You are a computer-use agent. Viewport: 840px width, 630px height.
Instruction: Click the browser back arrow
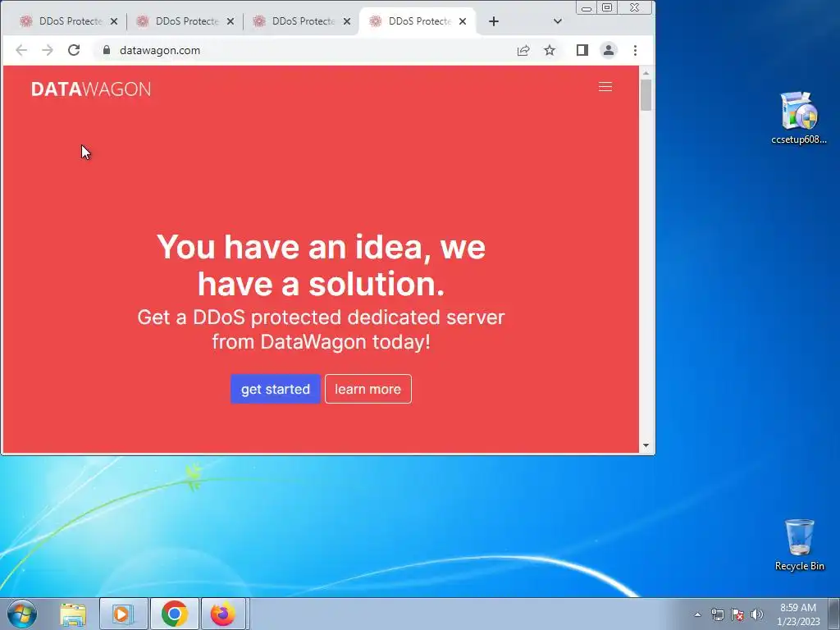coord(21,50)
